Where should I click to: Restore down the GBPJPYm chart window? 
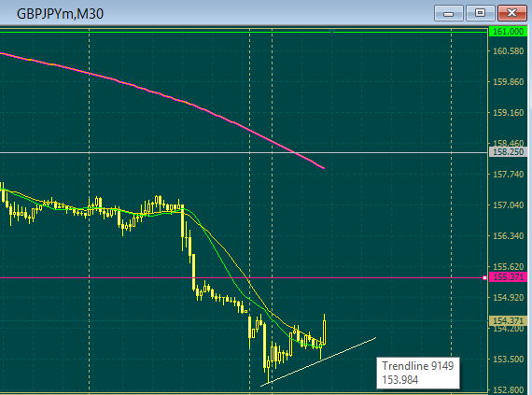click(480, 14)
